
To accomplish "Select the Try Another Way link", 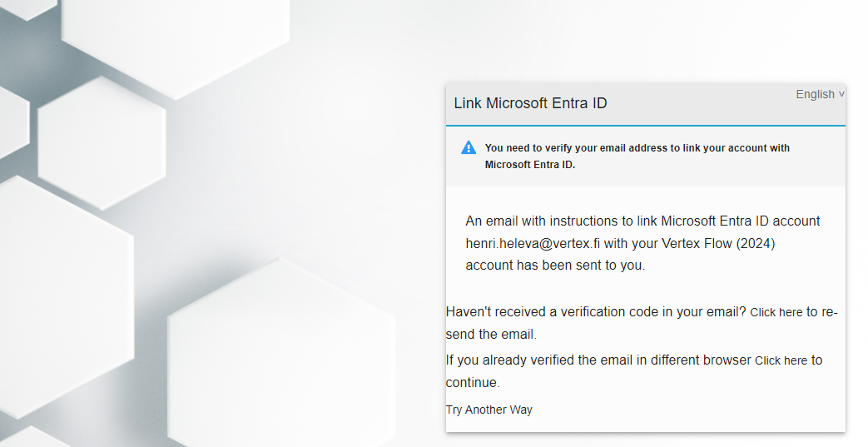I will point(489,410).
